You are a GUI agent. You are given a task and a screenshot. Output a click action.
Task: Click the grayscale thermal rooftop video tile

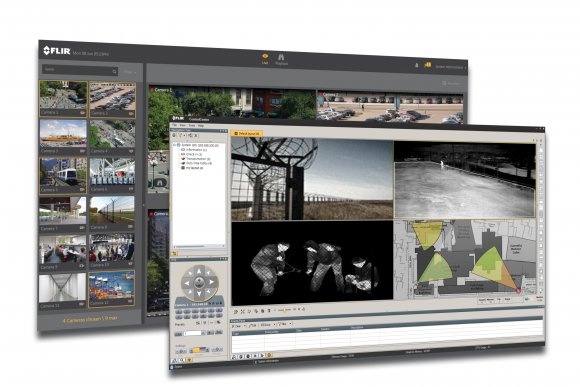click(465, 180)
